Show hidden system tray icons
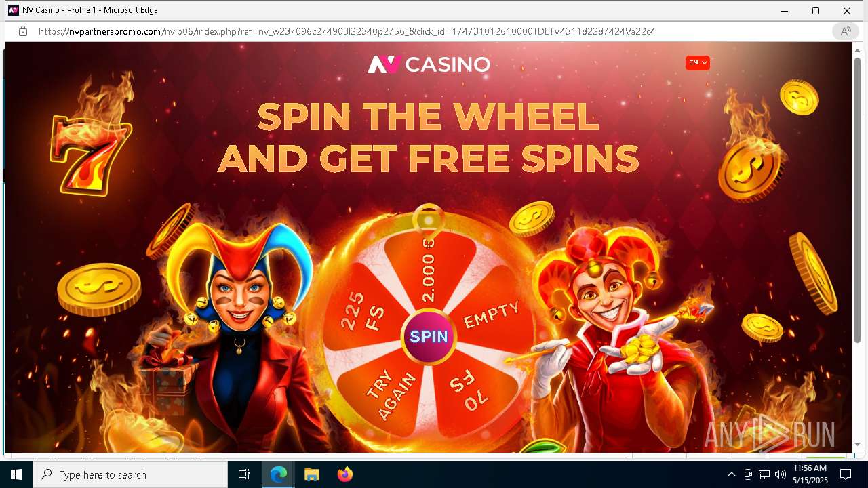 tap(731, 474)
